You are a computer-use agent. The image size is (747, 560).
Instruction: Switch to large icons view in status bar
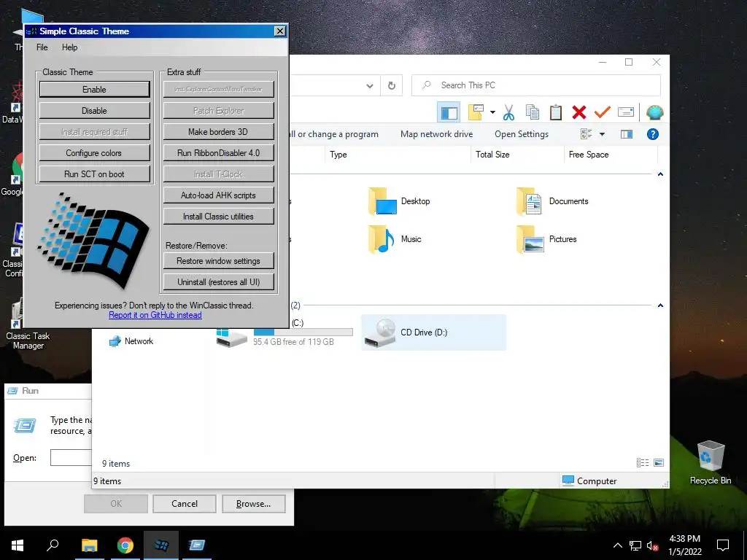pos(659,463)
